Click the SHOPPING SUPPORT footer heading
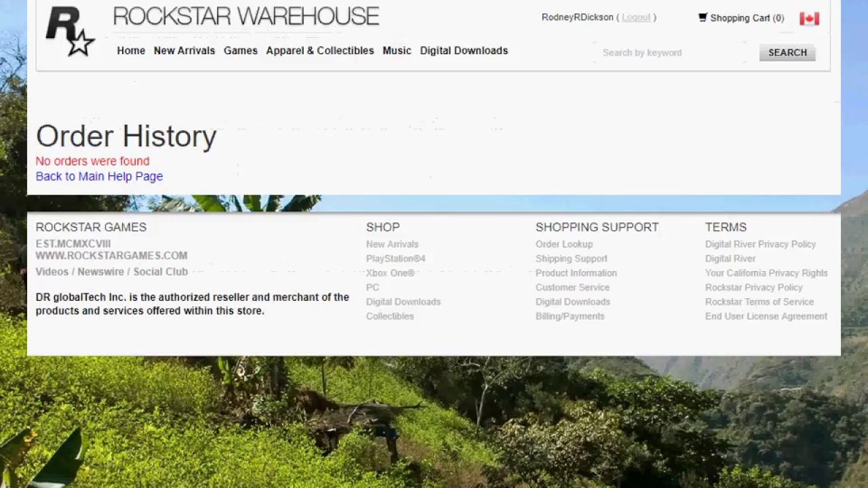The image size is (868, 488). click(x=597, y=227)
